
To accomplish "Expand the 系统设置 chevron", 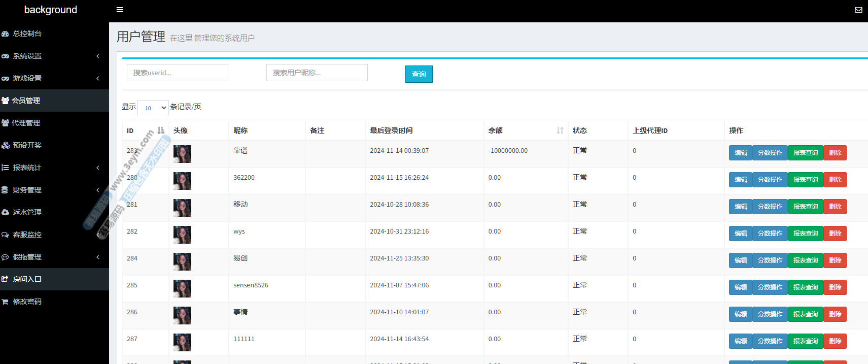I will coord(98,56).
